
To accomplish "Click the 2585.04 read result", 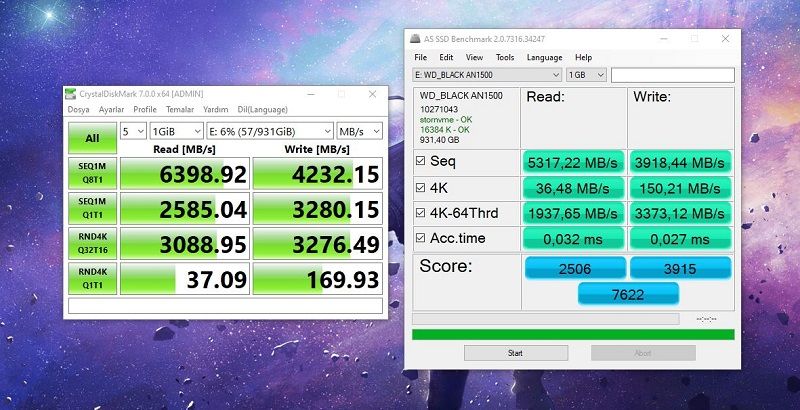I will [x=185, y=209].
